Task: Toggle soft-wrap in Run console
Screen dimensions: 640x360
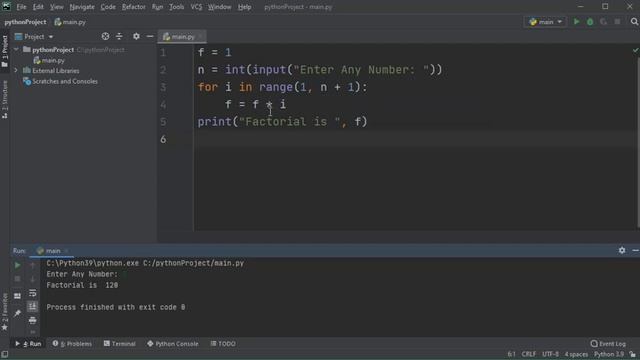Action: point(32,293)
